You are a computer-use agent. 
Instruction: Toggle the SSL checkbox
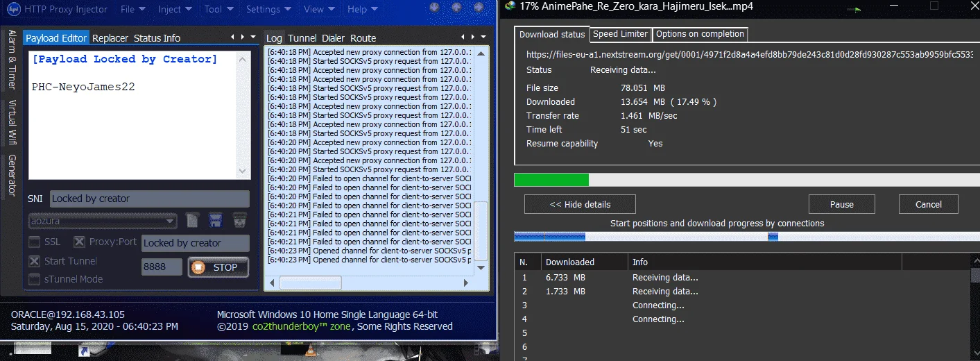coord(34,242)
